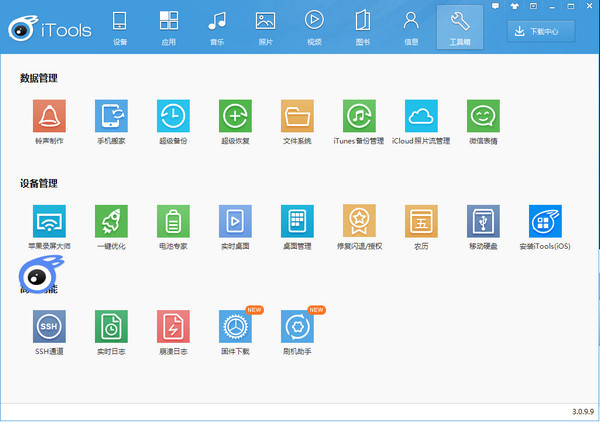
Task: Launch 刷机助手 flashing assistant
Action: [297, 326]
